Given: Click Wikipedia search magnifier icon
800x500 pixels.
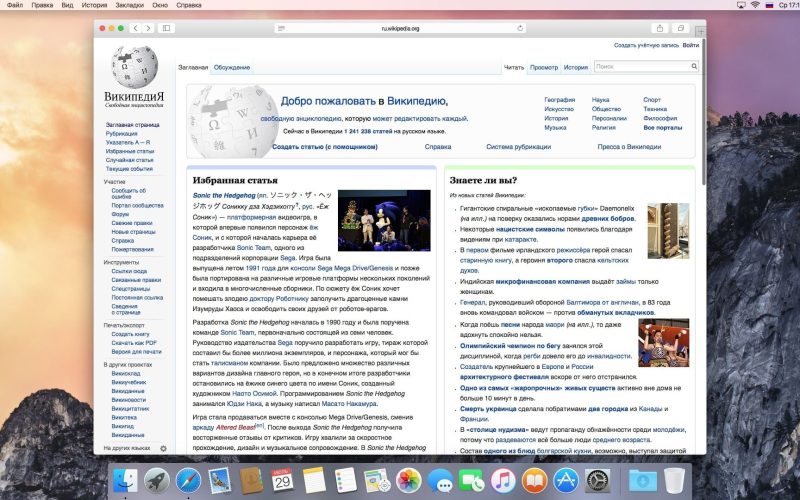Looking at the screenshot, I should (x=694, y=66).
